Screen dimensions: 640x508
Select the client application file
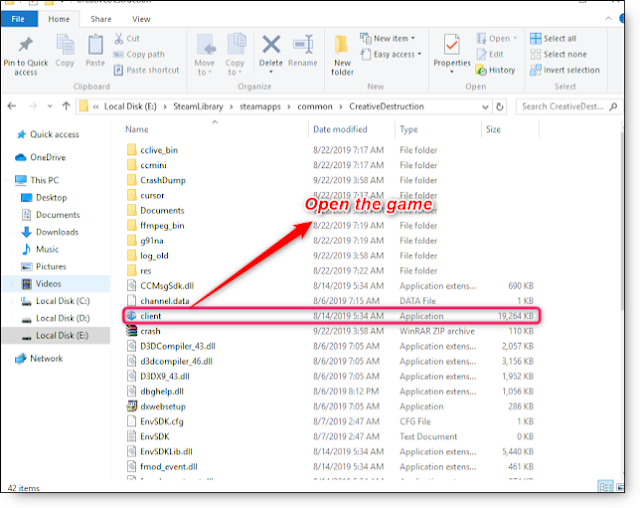point(331,316)
